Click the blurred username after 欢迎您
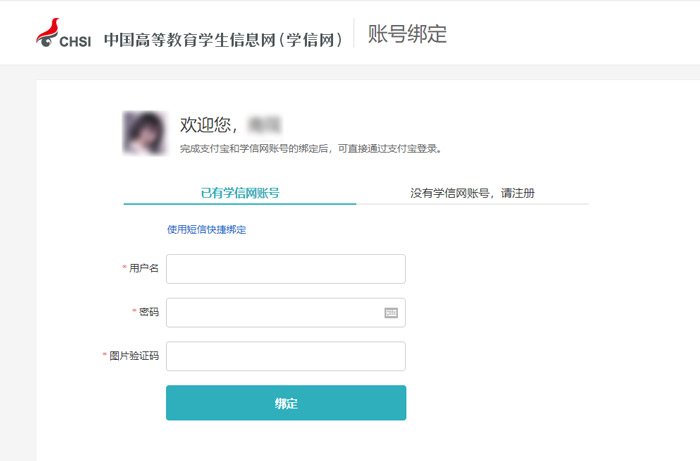This screenshot has height=461, width=700. click(x=264, y=125)
